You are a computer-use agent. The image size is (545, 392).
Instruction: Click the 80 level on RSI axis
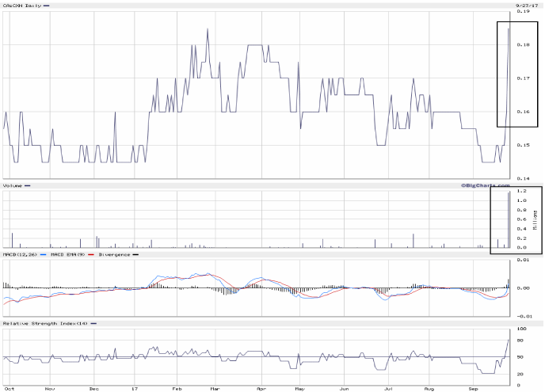coord(521,341)
